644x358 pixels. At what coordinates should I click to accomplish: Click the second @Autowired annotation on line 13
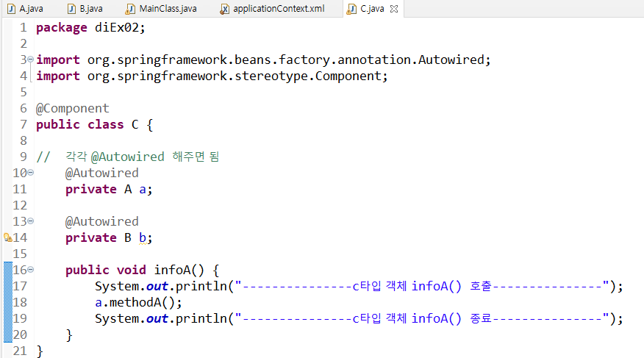pyautogui.click(x=102, y=221)
